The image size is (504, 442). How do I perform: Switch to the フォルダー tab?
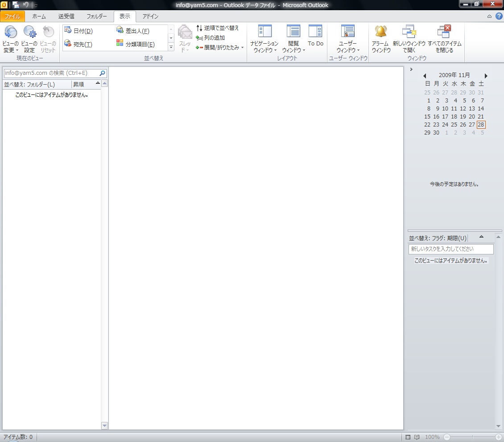(x=97, y=16)
